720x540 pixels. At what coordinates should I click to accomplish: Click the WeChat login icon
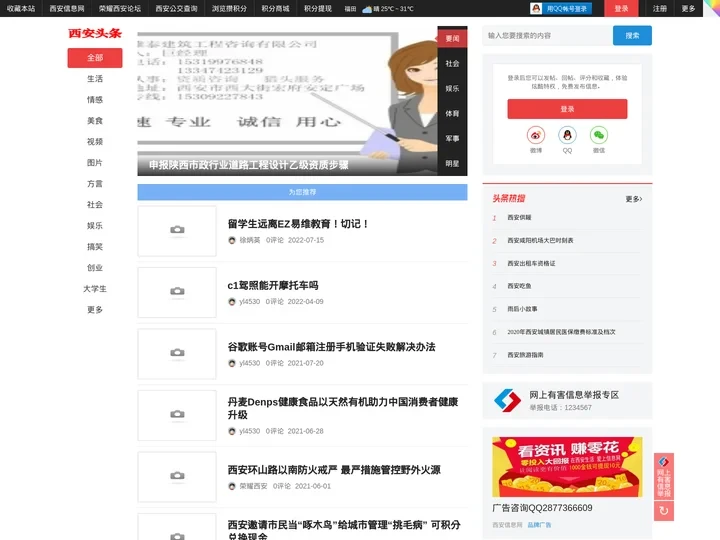coord(598,135)
